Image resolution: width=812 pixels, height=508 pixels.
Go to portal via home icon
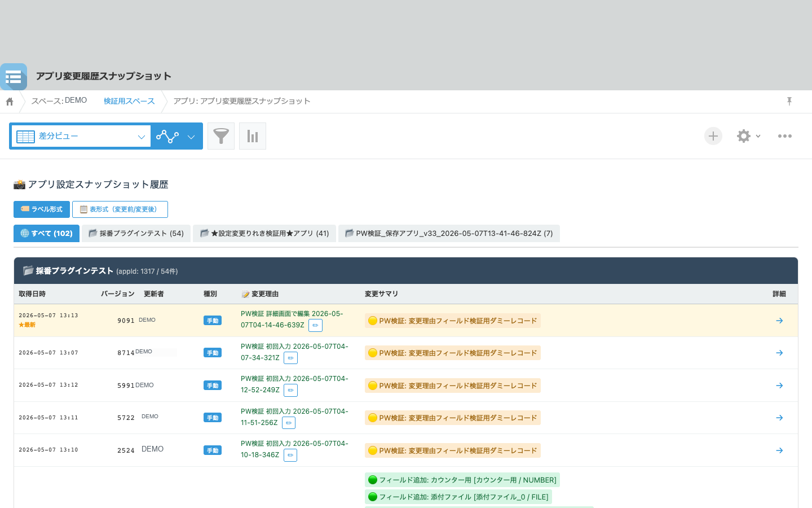point(10,102)
